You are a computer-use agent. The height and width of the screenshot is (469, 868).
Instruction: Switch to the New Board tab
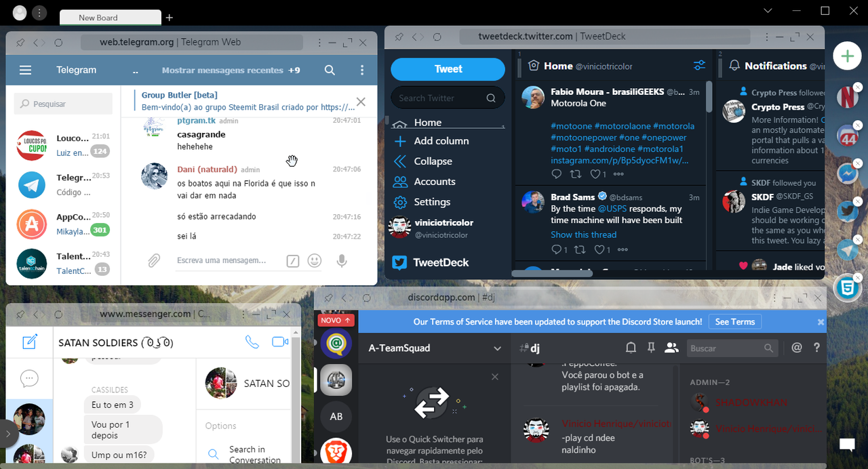click(x=111, y=18)
